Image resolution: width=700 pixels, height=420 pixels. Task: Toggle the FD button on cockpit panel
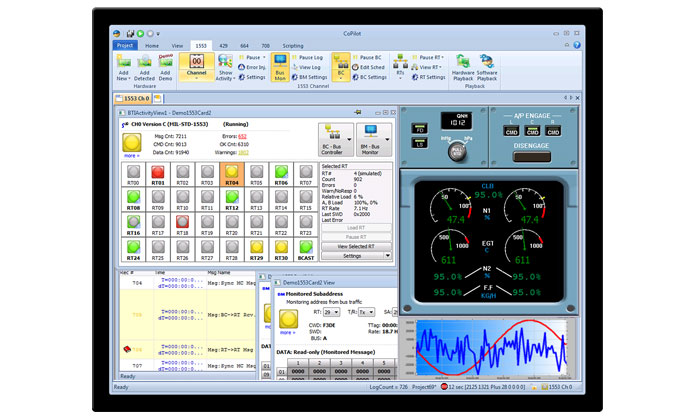(420, 129)
